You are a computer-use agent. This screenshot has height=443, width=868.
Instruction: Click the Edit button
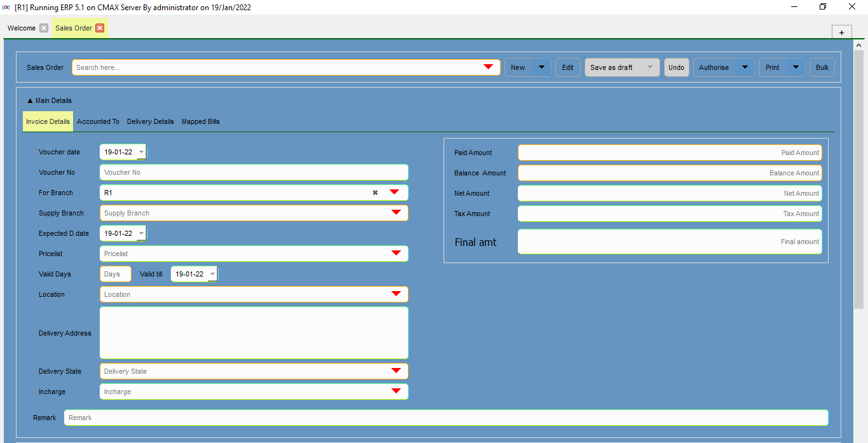tap(567, 67)
